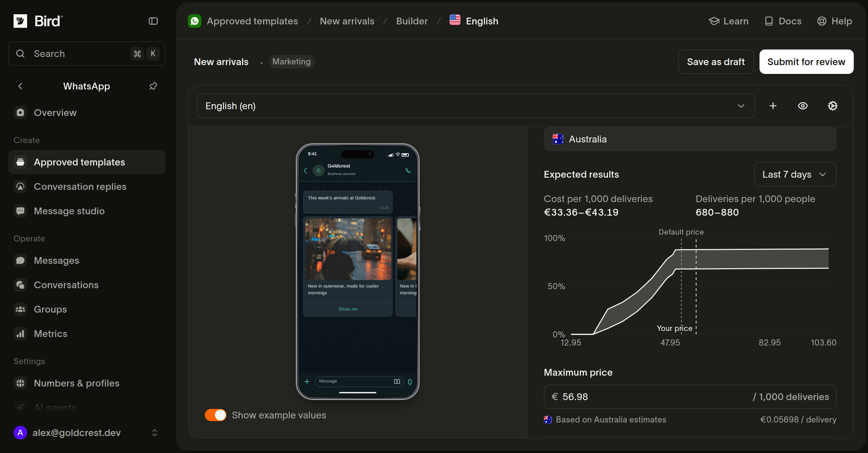
Task: Click the Bird logo icon
Action: tap(20, 21)
